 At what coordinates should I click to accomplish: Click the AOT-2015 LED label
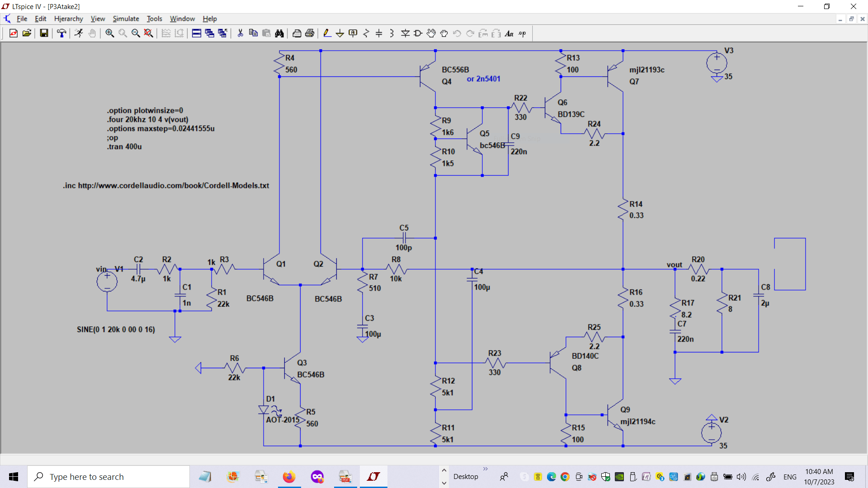[283, 420]
